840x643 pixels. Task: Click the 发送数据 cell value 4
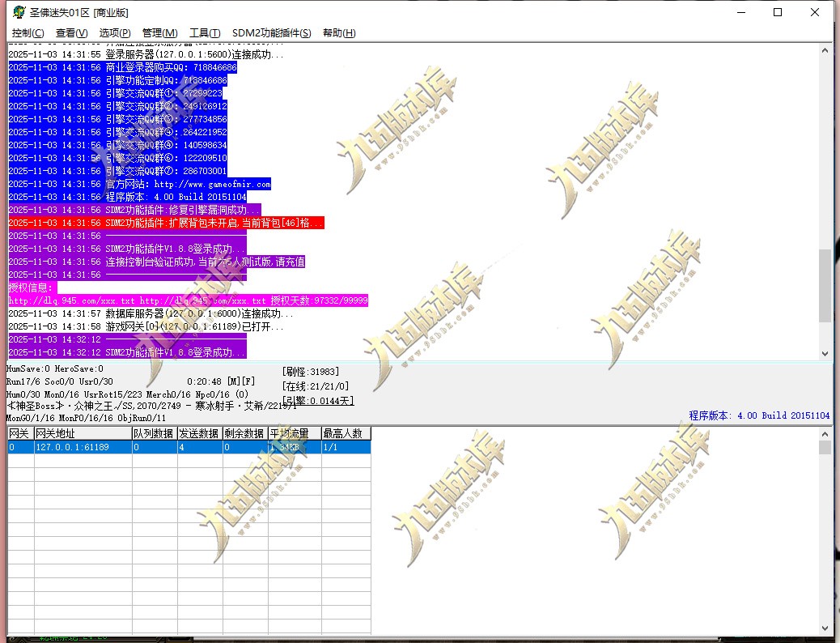pyautogui.click(x=200, y=447)
